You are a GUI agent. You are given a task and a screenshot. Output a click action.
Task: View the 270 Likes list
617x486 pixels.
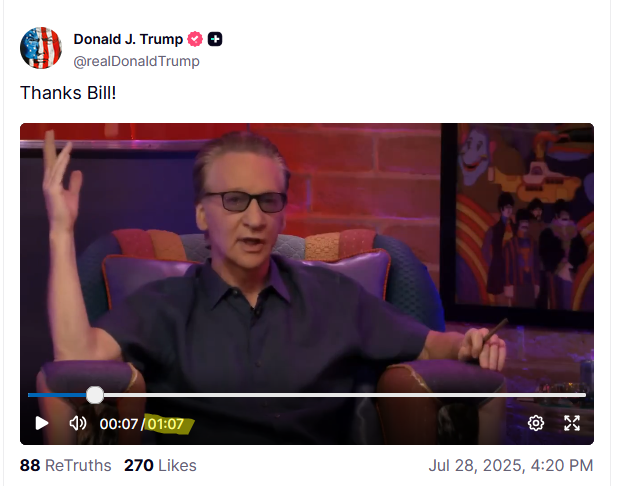click(x=160, y=466)
